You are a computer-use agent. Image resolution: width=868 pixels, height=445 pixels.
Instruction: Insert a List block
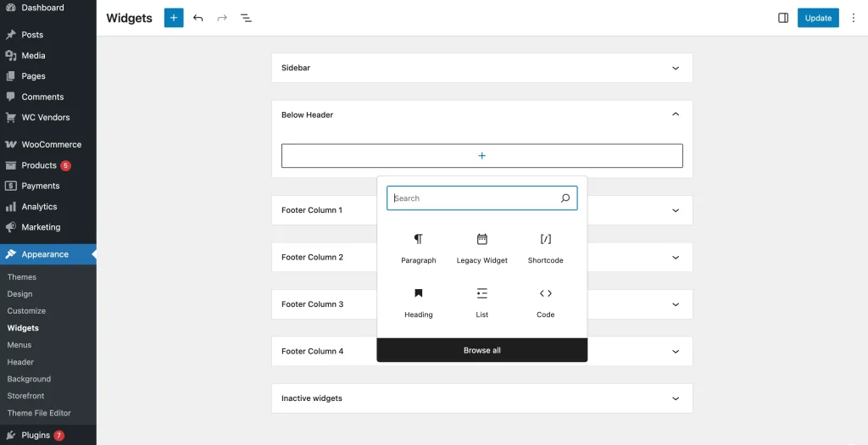481,303
